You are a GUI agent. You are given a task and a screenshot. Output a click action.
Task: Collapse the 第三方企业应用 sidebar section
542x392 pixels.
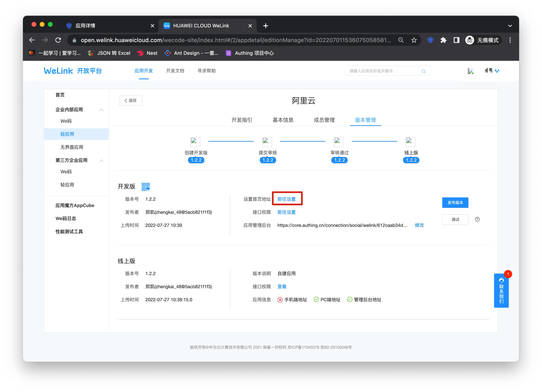[101, 161]
